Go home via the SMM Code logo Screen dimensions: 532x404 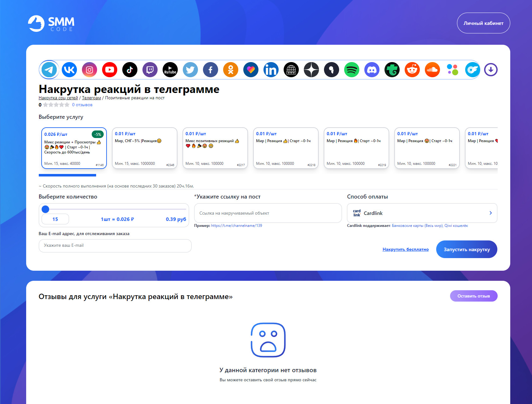(x=51, y=23)
